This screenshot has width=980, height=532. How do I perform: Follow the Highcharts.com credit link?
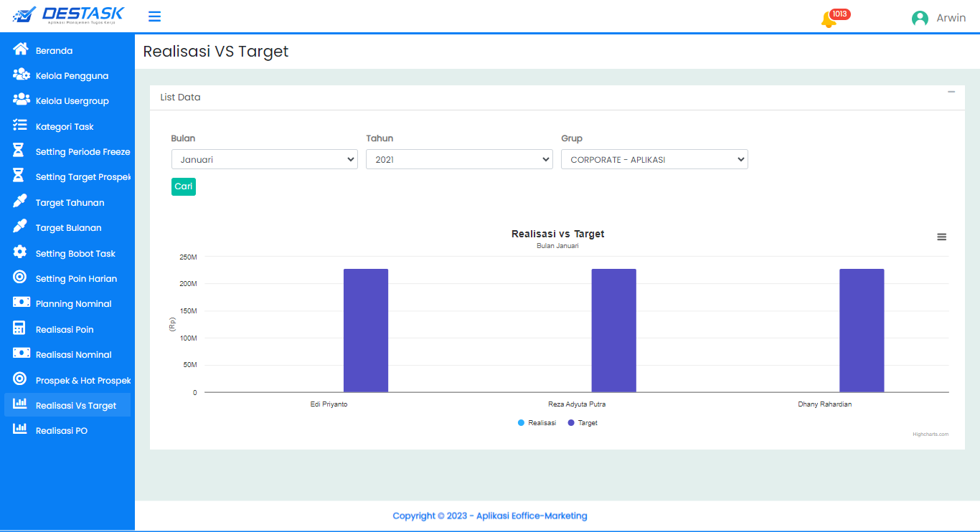pos(930,434)
